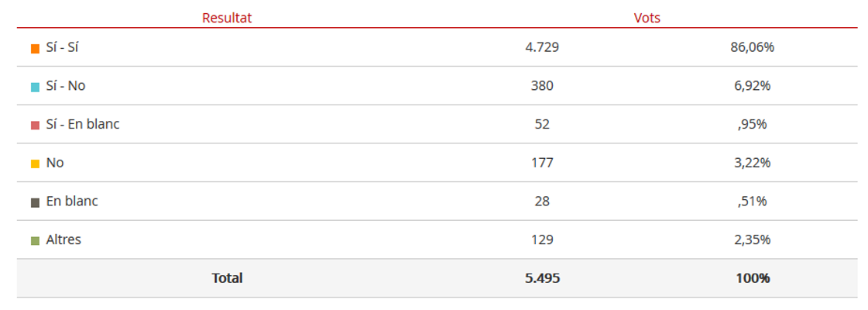Image resolution: width=868 pixels, height=310 pixels.
Task: Click the cyan Sí - No color swatch
Action: [36, 87]
